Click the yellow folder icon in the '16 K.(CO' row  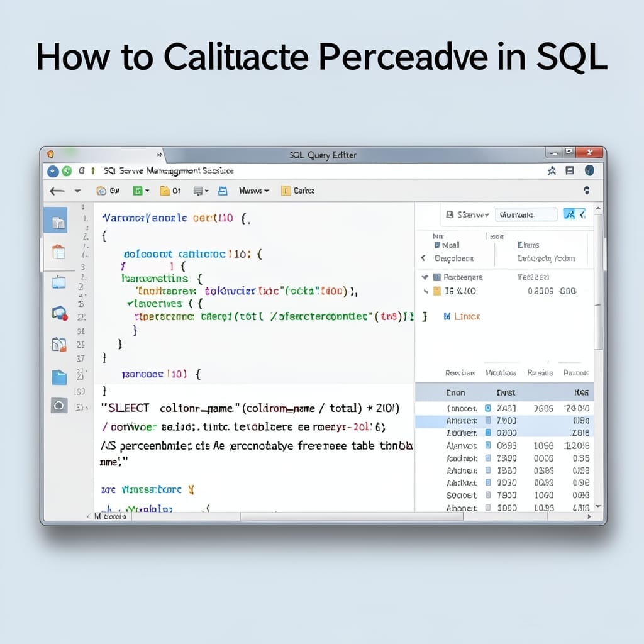coord(437,291)
